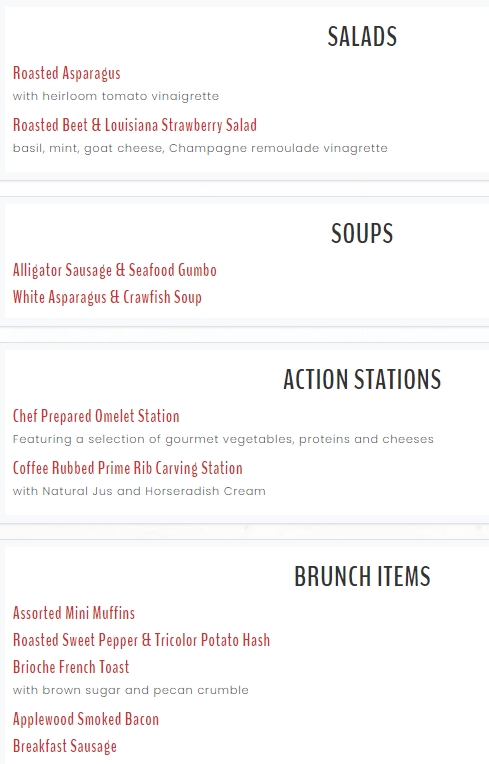Click the SOUPS section heading

point(362,234)
